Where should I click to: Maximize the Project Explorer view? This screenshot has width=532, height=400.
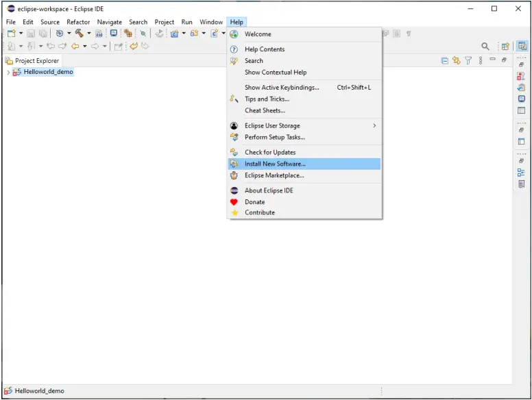[504, 60]
